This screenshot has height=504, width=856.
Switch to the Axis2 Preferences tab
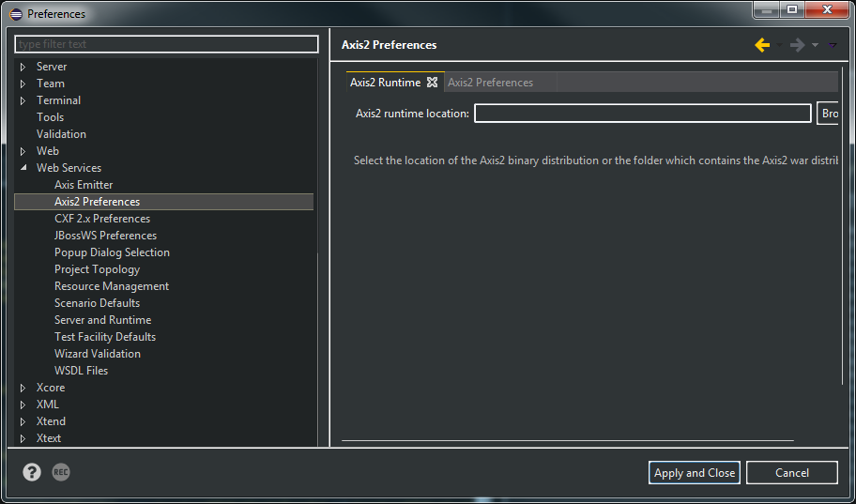pos(490,83)
